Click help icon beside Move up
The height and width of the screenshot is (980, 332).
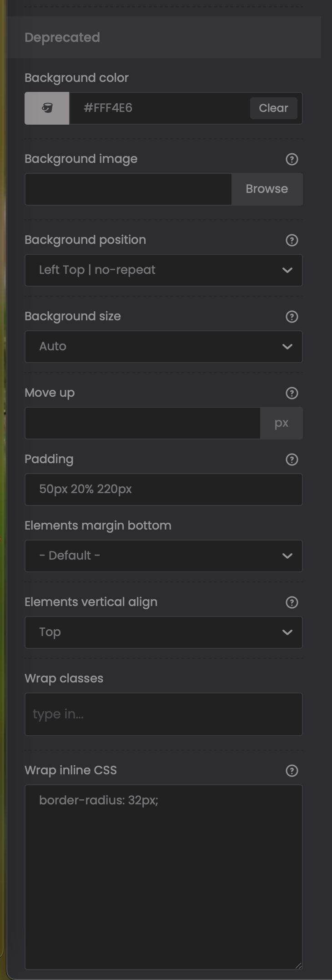pyautogui.click(x=292, y=393)
